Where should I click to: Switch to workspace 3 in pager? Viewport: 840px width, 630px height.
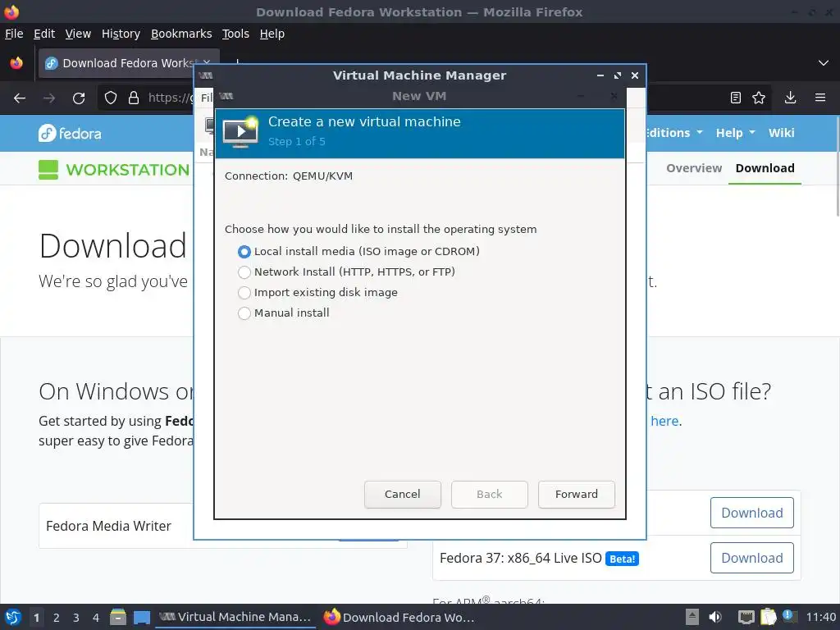[x=76, y=618]
